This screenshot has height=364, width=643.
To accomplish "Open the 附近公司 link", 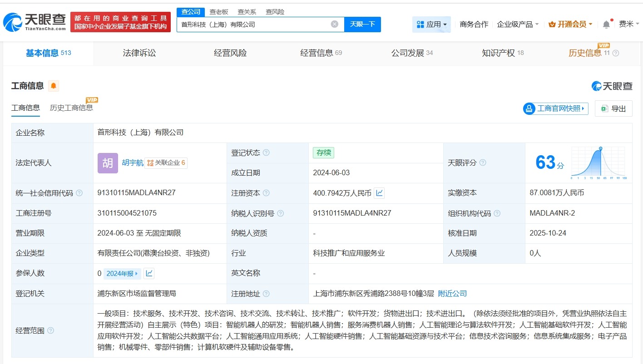I will tap(452, 294).
